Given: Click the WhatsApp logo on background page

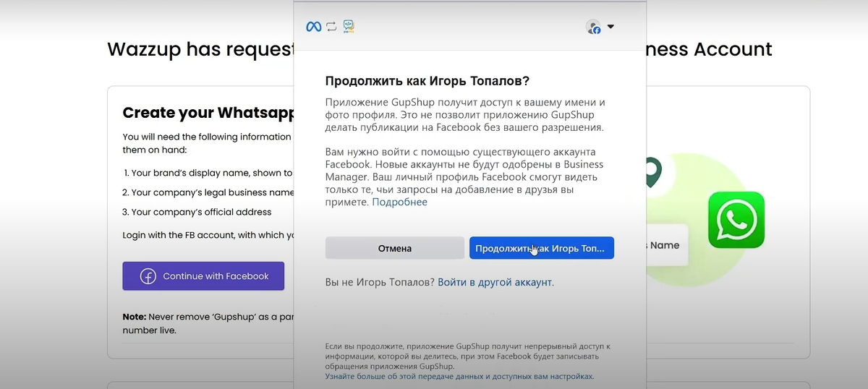Looking at the screenshot, I should click(x=736, y=220).
